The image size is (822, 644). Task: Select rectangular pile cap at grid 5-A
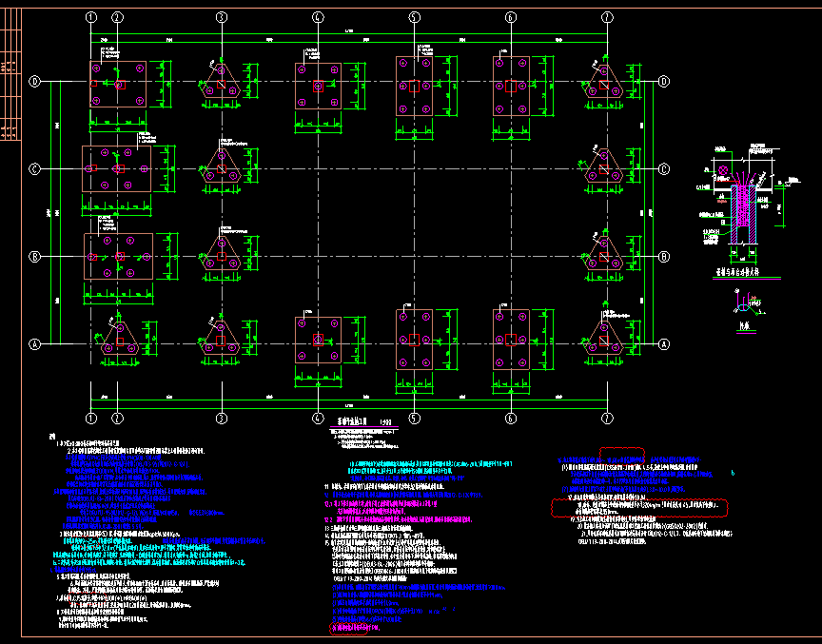(x=414, y=341)
